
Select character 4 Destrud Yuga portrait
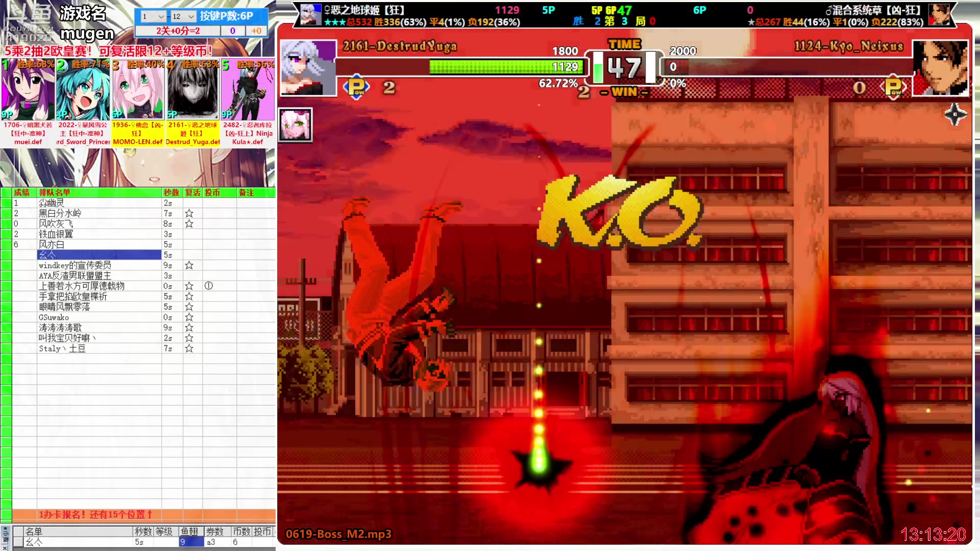192,89
